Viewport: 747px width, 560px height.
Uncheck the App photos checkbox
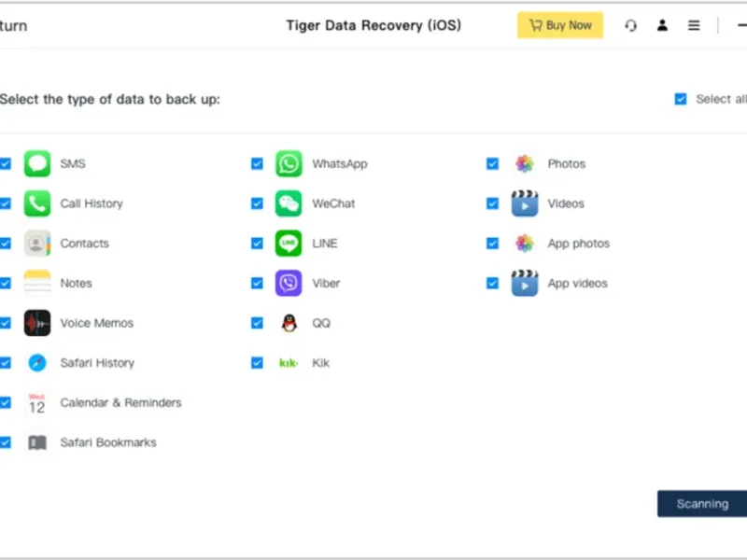[493, 244]
